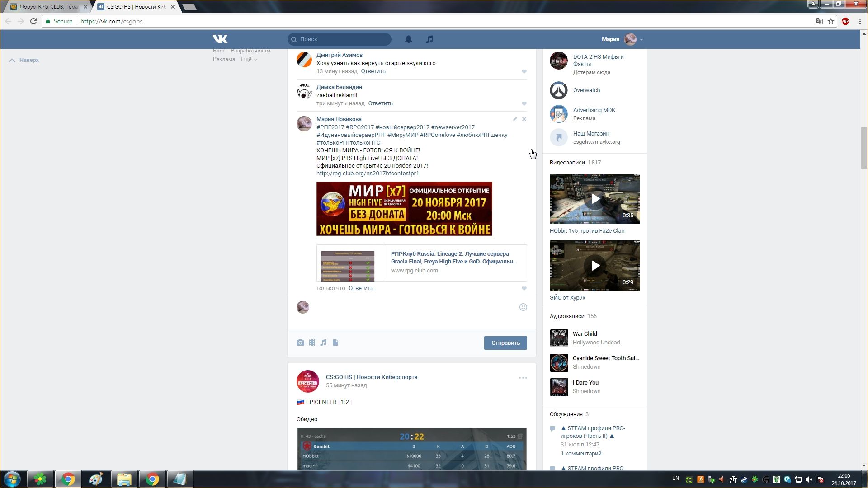Play the HObbit 1v5 против FaZe Clan video
This screenshot has width=868, height=488.
click(x=595, y=199)
